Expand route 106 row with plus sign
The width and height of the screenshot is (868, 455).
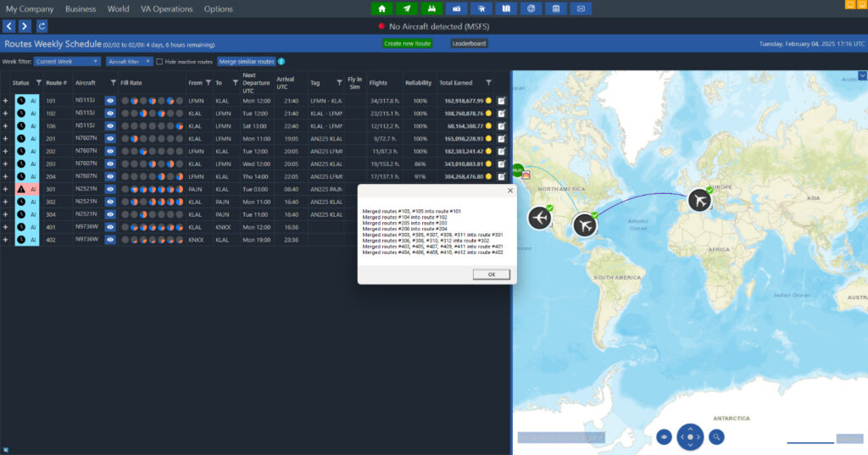(x=6, y=126)
